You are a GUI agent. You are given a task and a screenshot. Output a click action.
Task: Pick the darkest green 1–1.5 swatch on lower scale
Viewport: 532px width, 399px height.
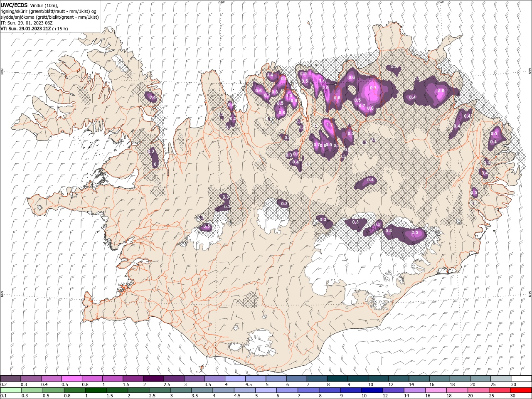(96, 390)
